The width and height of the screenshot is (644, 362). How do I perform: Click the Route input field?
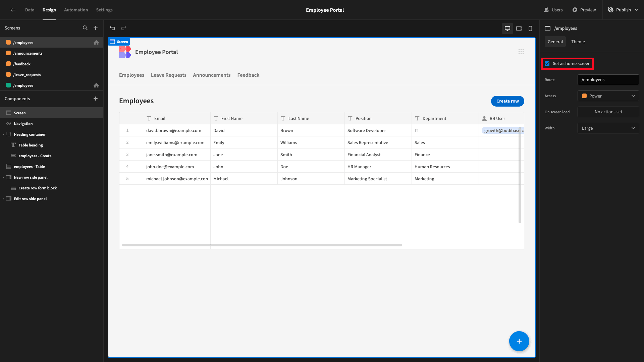[608, 80]
